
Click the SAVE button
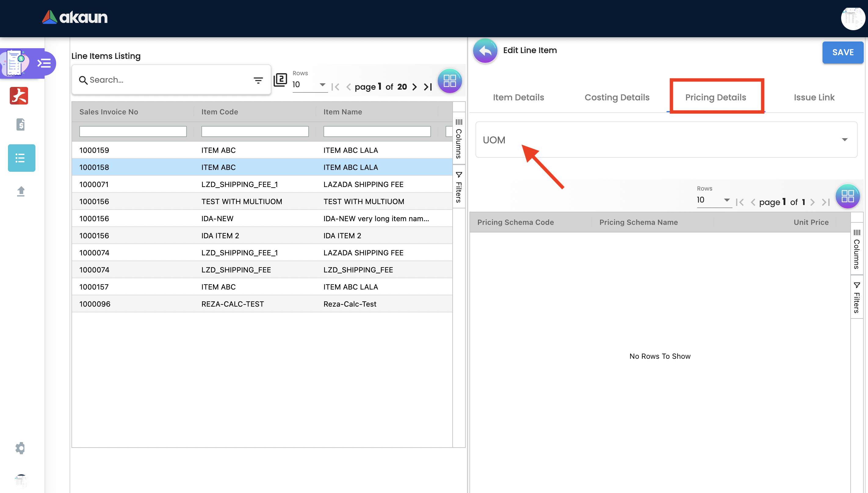tap(842, 52)
